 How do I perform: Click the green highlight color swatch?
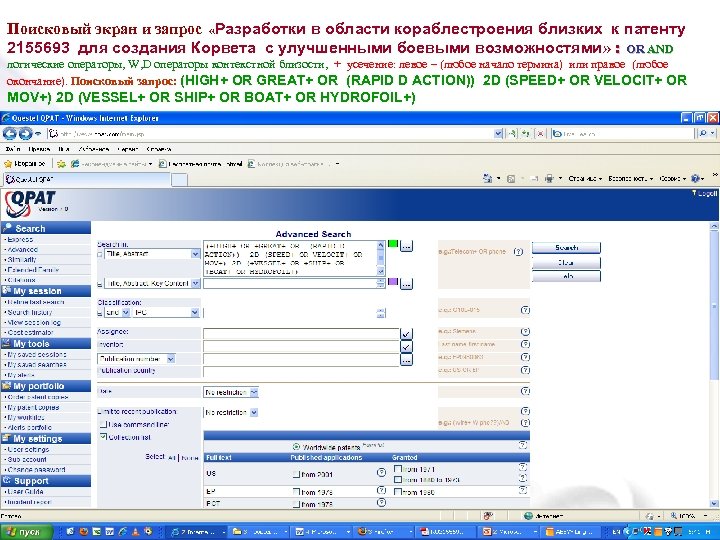click(393, 243)
